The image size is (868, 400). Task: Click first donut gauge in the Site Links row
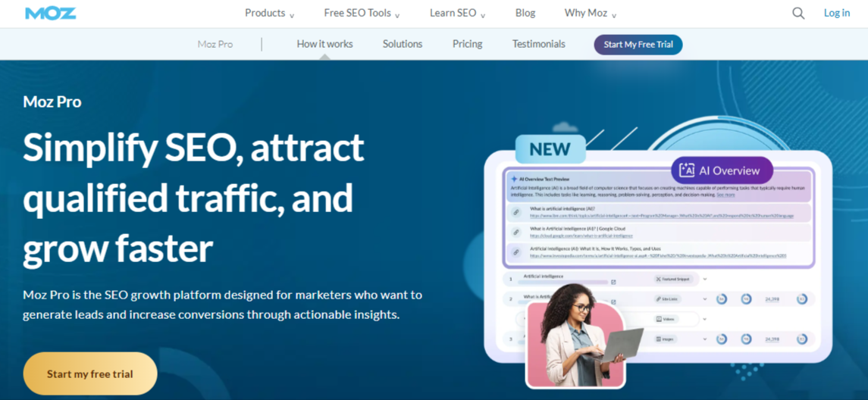click(x=721, y=299)
